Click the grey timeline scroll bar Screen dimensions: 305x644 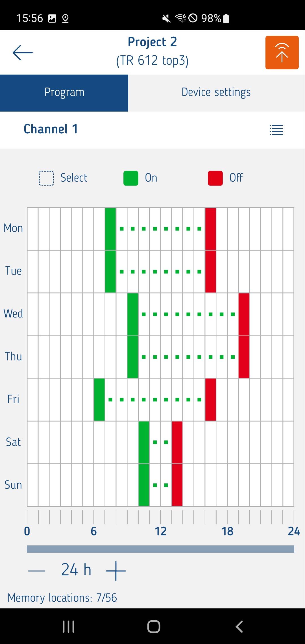(x=160, y=549)
